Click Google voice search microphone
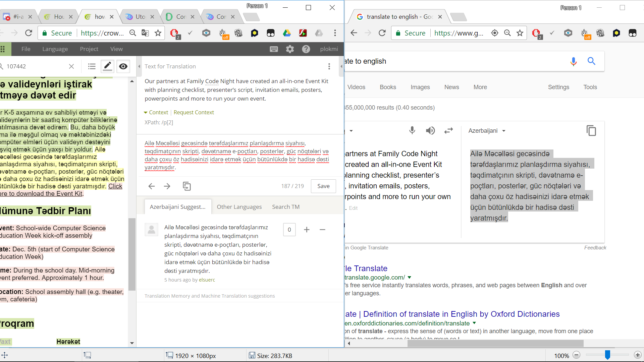644x362 pixels. pyautogui.click(x=573, y=61)
